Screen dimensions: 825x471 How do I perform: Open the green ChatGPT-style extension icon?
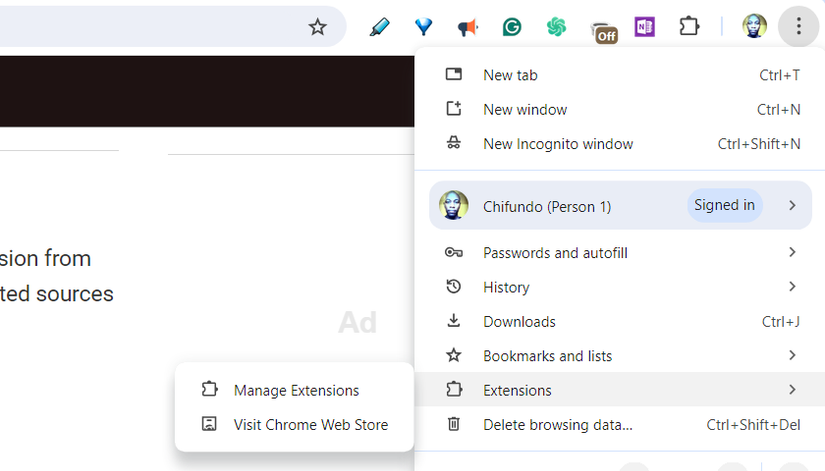coord(556,27)
